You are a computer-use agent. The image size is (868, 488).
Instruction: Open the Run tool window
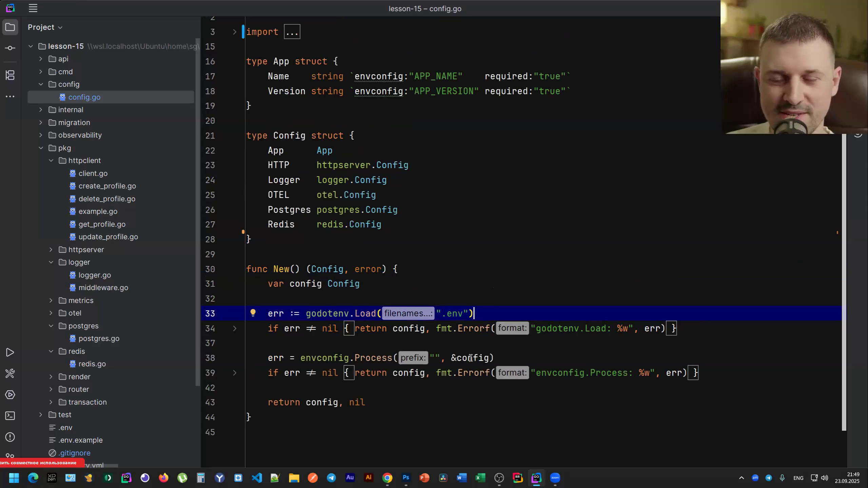(10, 352)
